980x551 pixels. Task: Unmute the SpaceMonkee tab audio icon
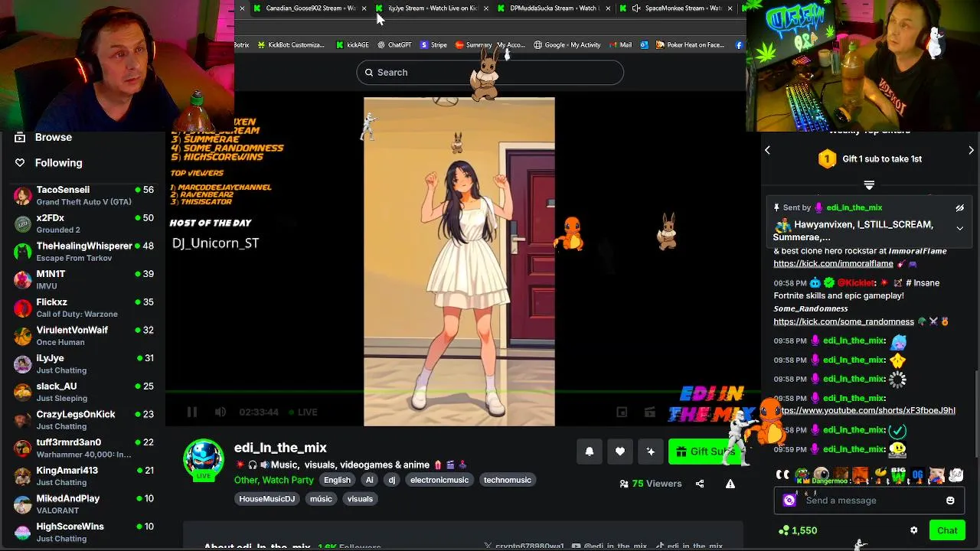coord(636,8)
